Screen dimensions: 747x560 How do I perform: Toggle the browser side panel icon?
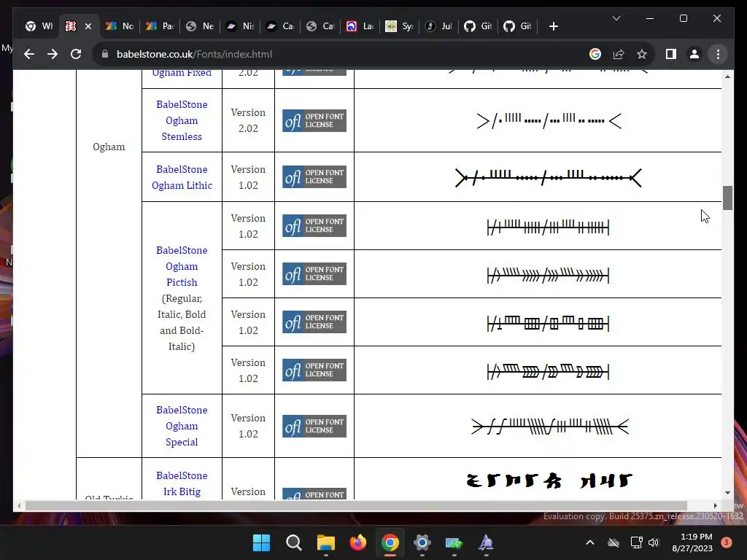671,54
